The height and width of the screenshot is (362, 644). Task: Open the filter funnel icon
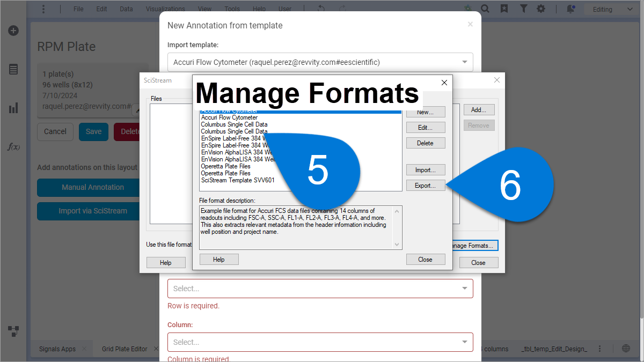pyautogui.click(x=523, y=9)
